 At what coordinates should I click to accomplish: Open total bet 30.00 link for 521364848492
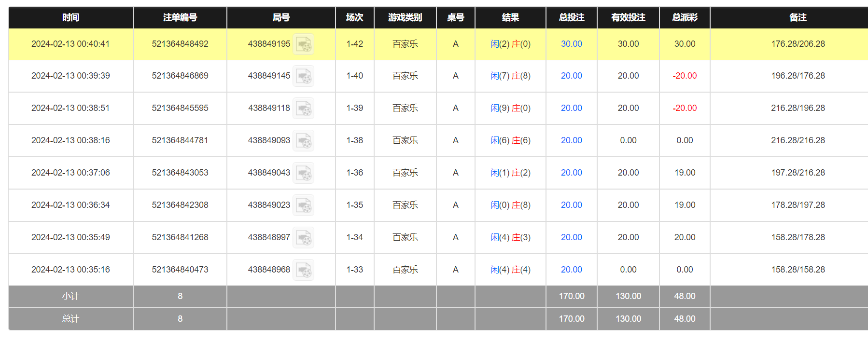point(571,44)
